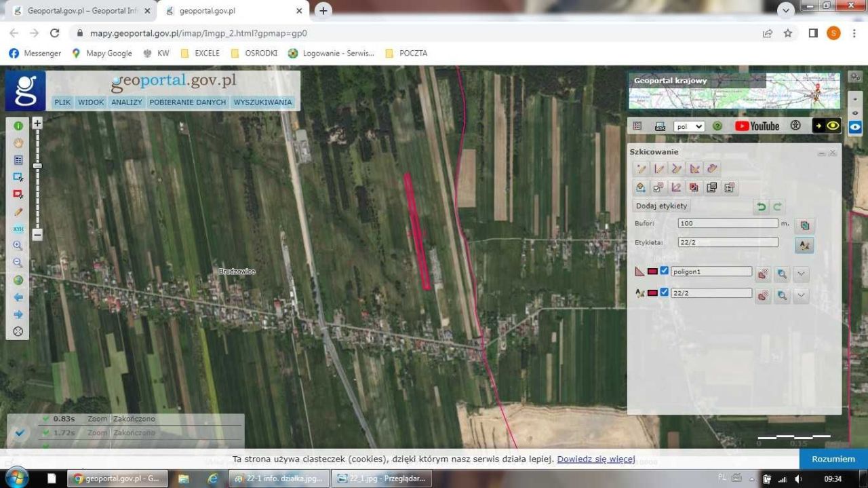Click the 'Dodaj etykiety' button

coord(661,206)
